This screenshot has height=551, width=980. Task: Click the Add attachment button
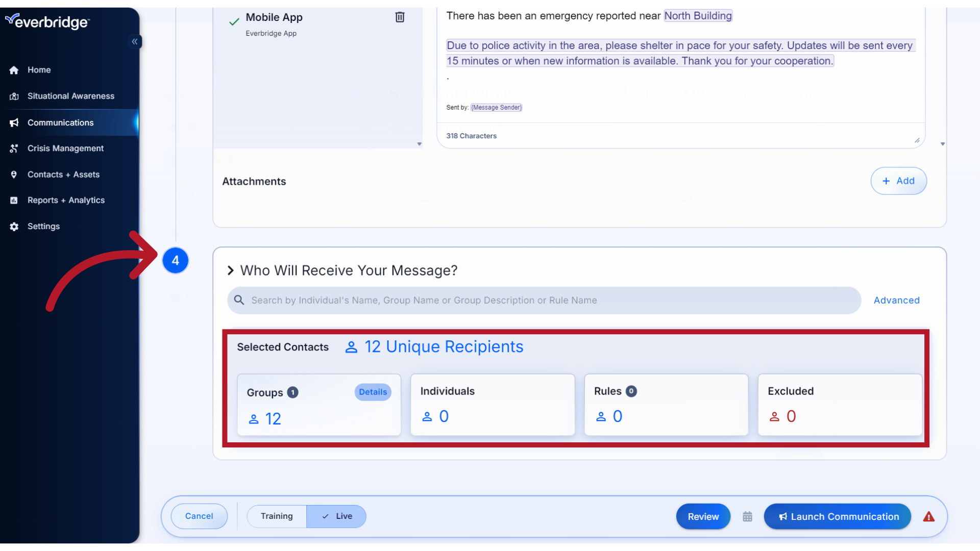click(x=898, y=180)
